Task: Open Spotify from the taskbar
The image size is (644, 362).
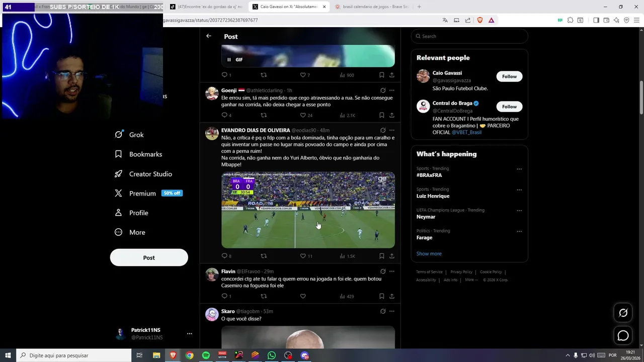Action: (206, 355)
